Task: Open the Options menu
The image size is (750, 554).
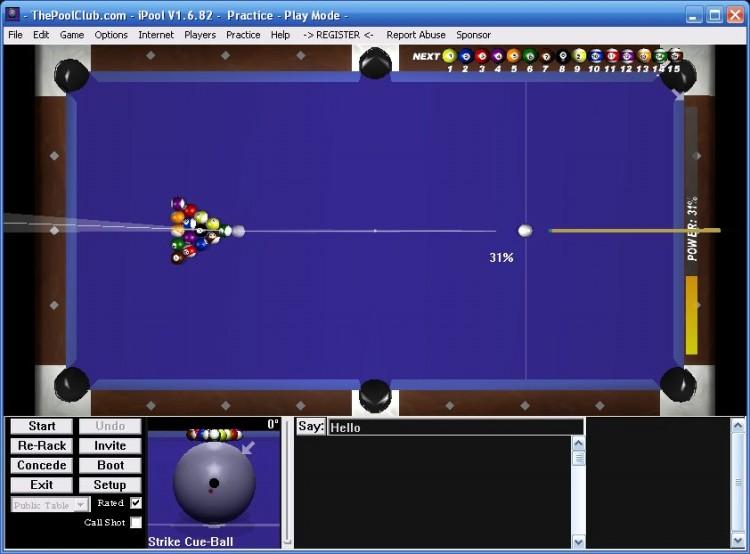Action: (111, 35)
